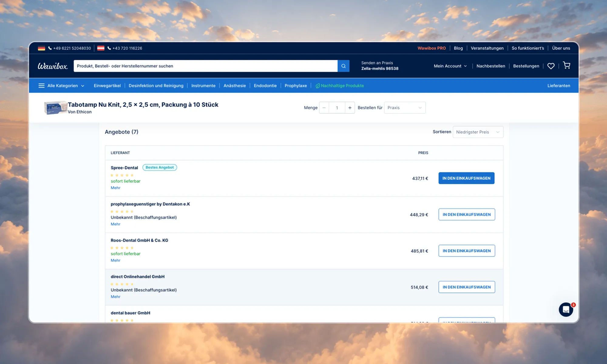Open the Instrumente category
The width and height of the screenshot is (607, 364).
pyautogui.click(x=203, y=86)
